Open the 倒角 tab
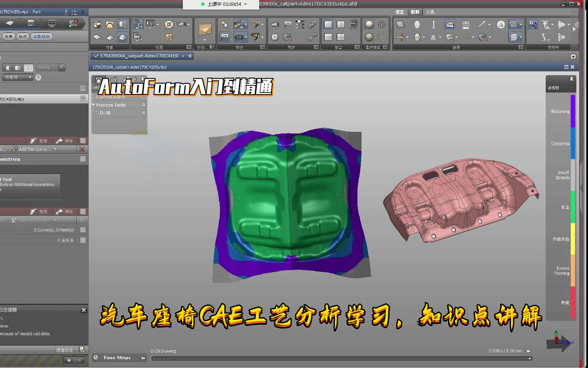The height and width of the screenshot is (368, 588). [8, 36]
